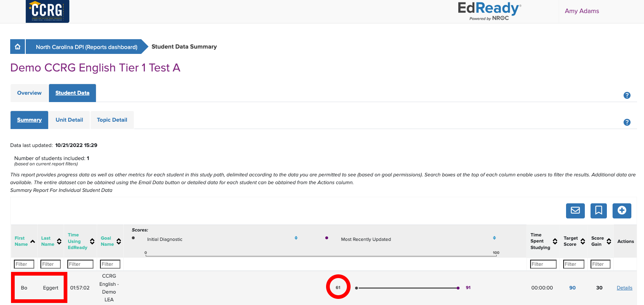Open the Initial Diagnostic sort arrows
Viewport: 644px width, 305px height.
click(296, 237)
